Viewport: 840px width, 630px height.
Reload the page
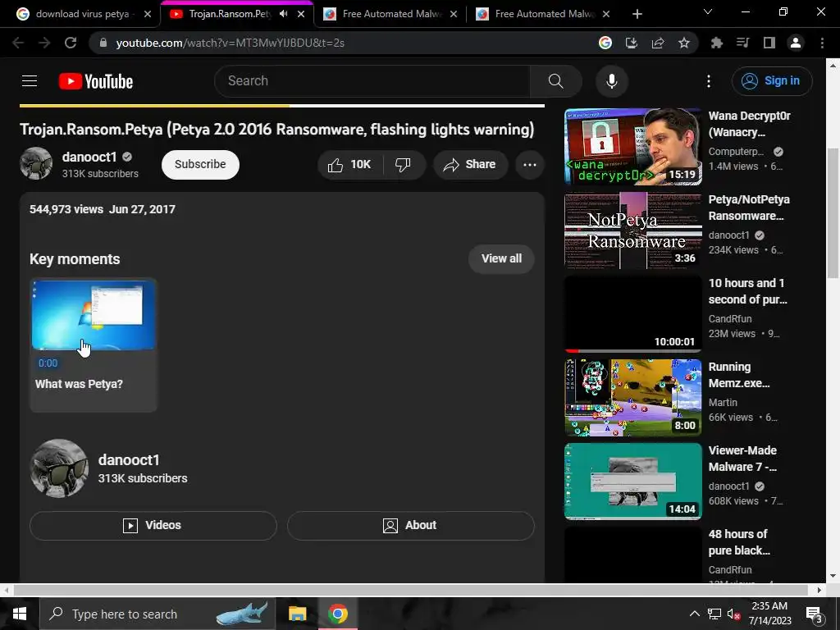71,43
